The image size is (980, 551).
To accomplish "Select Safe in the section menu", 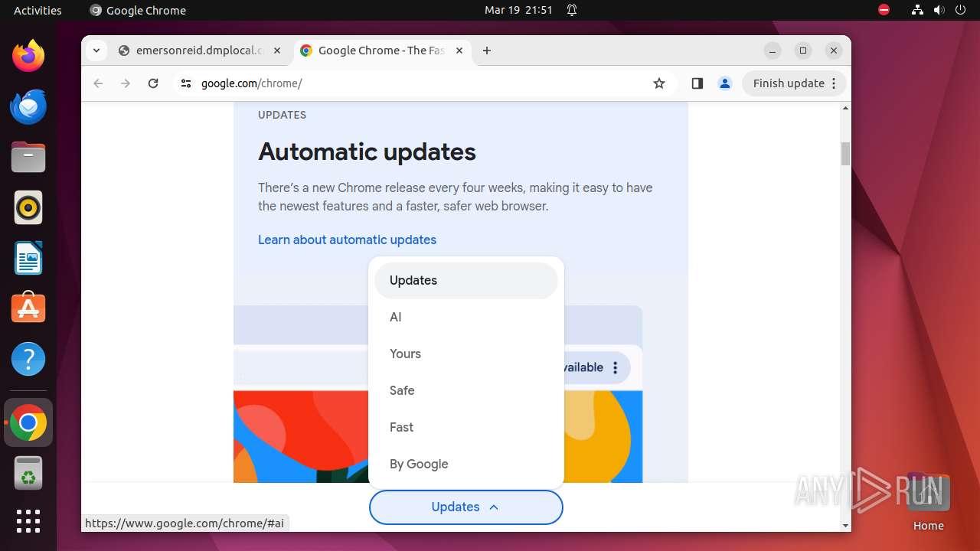I will click(466, 390).
